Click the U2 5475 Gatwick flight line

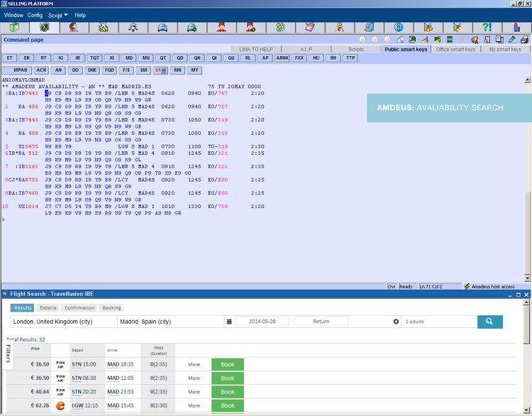135,146
